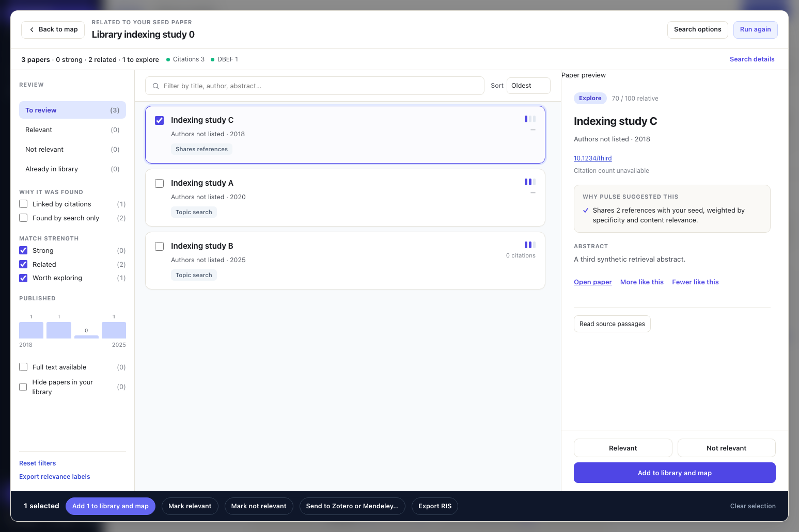This screenshot has height=532, width=799.
Task: Open the Indexing study A paper card
Action: (x=345, y=198)
